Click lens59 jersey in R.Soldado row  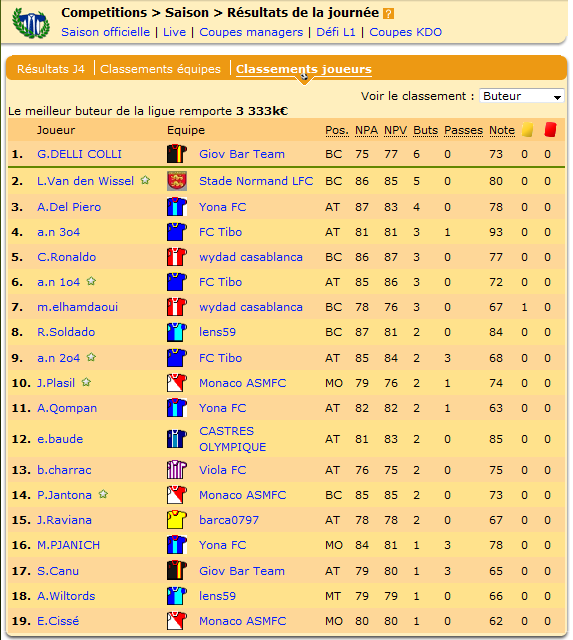coord(177,332)
